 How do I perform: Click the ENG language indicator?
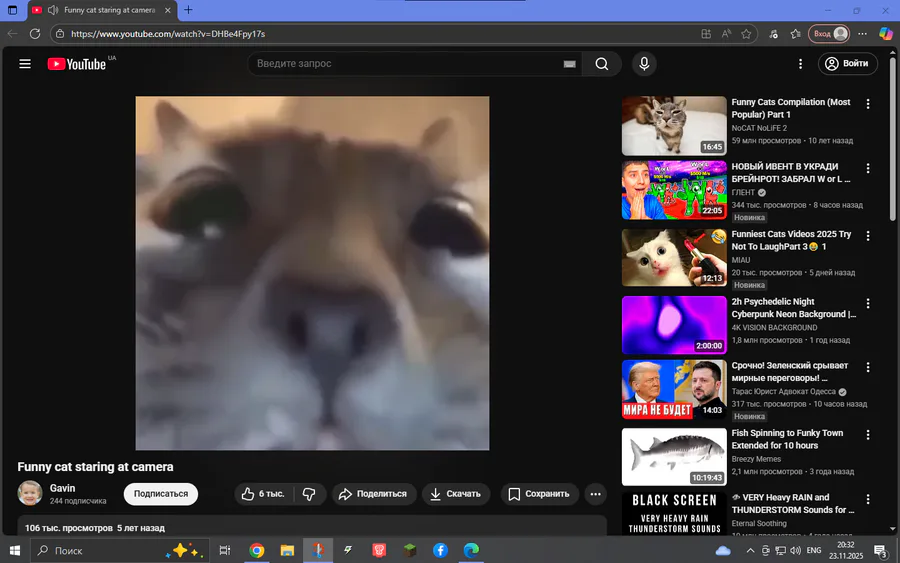pos(813,550)
